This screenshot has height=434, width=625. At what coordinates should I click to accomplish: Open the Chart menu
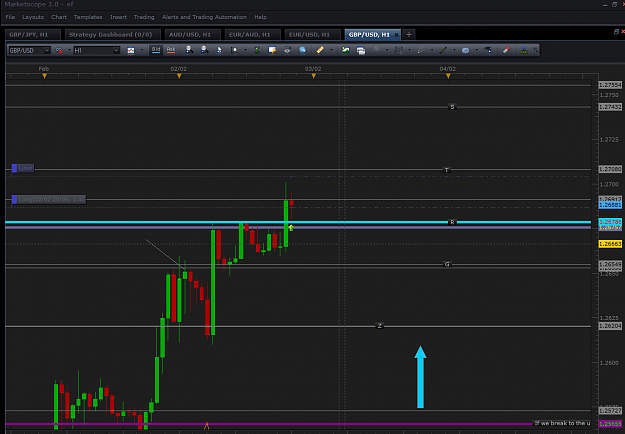[x=59, y=17]
